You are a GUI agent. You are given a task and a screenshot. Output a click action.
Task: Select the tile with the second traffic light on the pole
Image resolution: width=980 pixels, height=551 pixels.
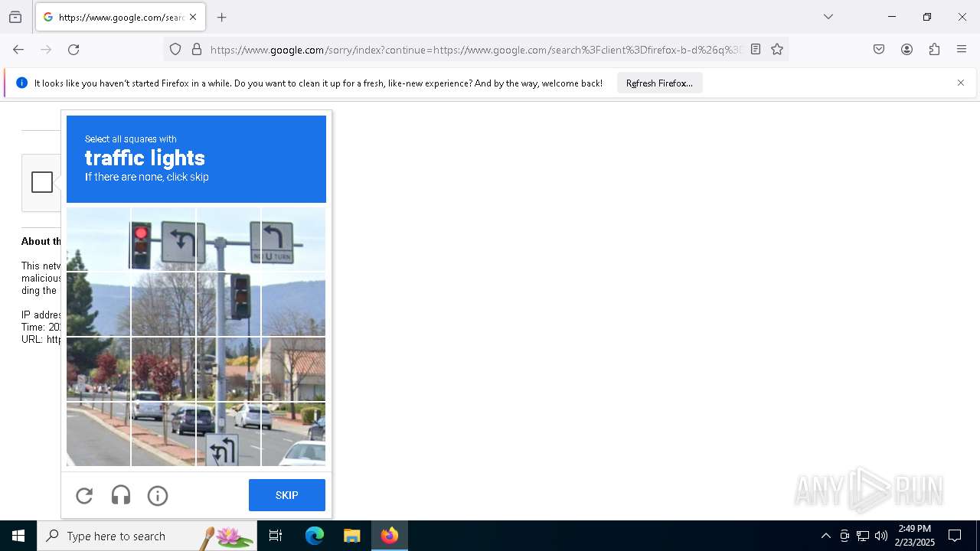tap(228, 305)
